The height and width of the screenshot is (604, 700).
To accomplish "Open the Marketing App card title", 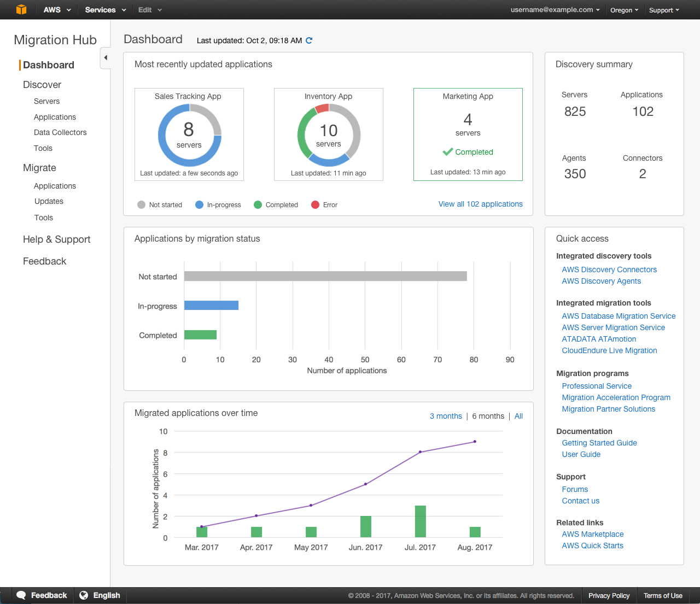I will [x=468, y=96].
